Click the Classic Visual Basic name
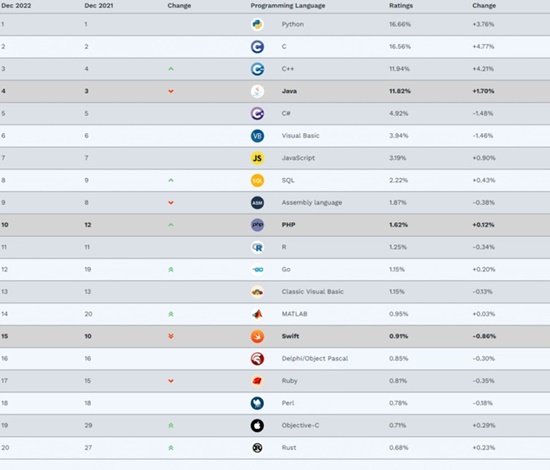 (313, 291)
